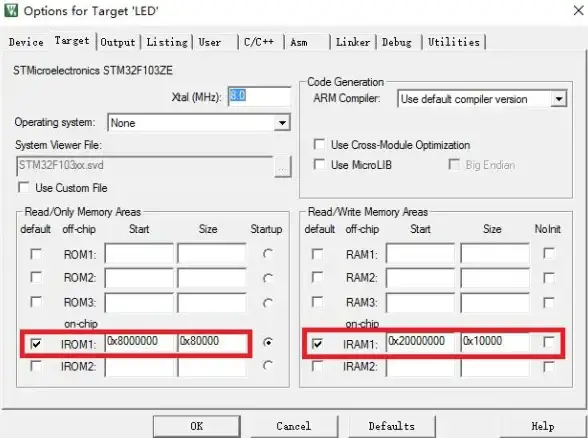Go to the Utilities tab
The height and width of the screenshot is (438, 588).
click(454, 42)
